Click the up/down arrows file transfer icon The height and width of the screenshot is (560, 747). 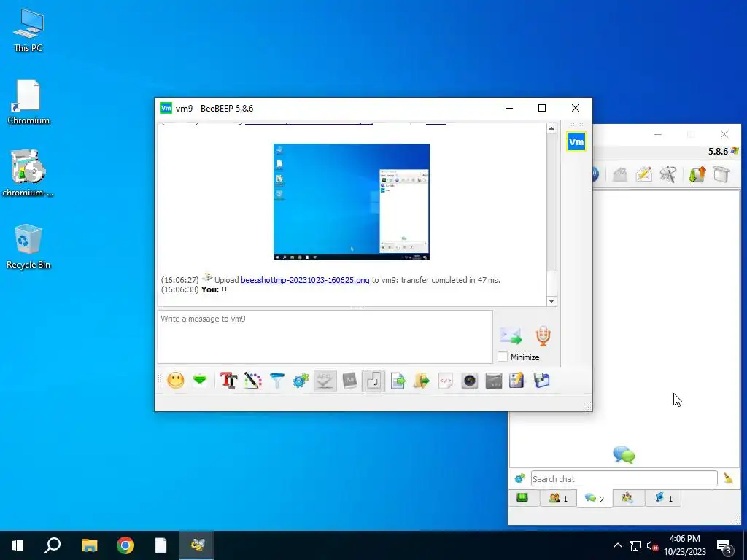coord(697,174)
